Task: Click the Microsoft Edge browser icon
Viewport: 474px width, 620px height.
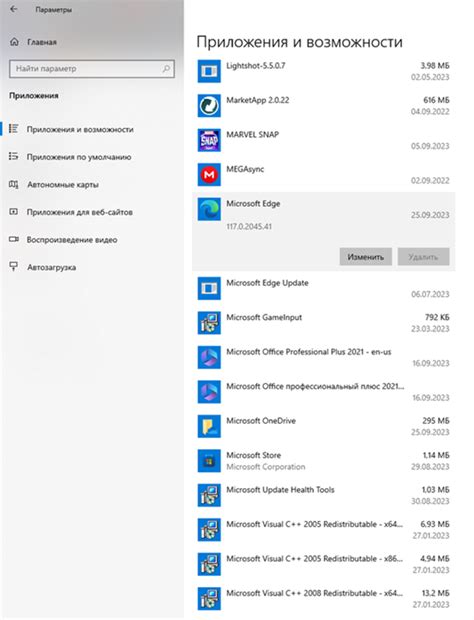Action: pos(209,209)
